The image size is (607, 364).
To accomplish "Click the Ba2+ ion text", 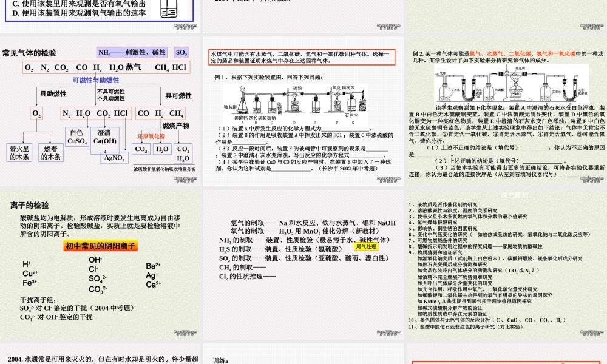I will click(154, 266).
